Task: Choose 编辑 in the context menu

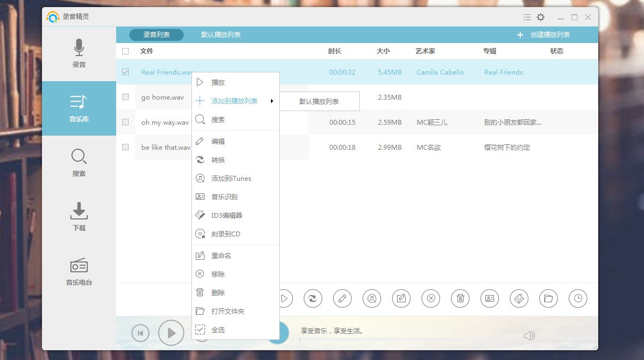Action: pyautogui.click(x=236, y=142)
